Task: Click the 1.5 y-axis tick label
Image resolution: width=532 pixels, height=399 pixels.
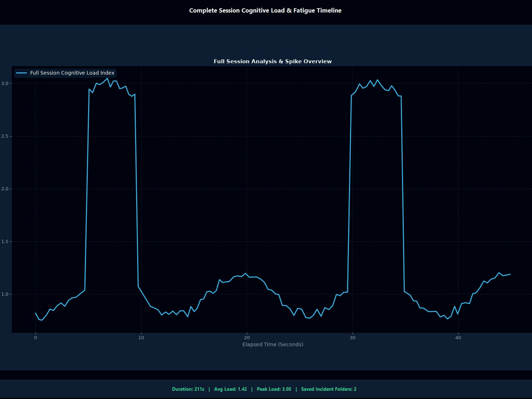Action: 5,242
